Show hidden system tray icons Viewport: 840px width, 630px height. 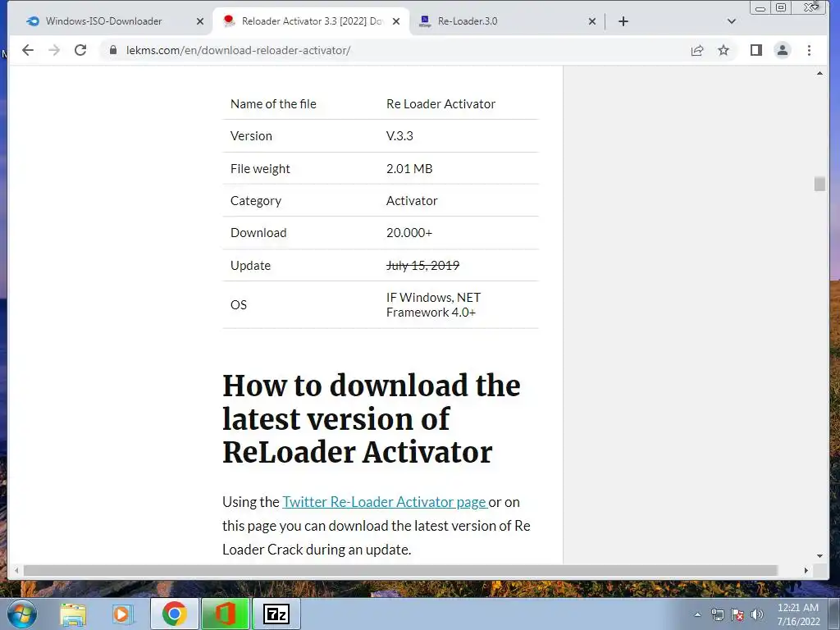point(697,615)
